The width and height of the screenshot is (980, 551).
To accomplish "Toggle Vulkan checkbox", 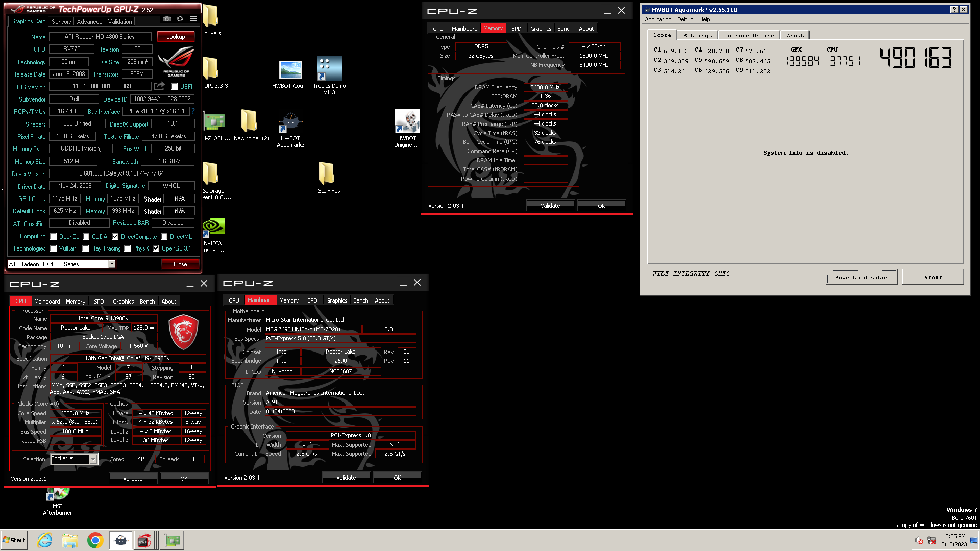I will coord(54,248).
